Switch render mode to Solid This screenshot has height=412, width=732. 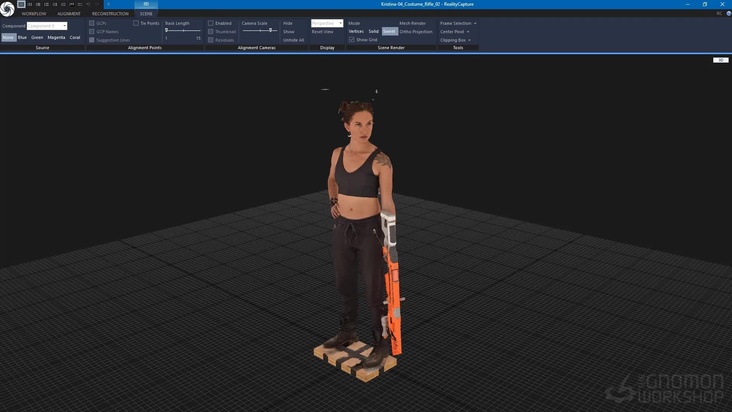pyautogui.click(x=373, y=31)
